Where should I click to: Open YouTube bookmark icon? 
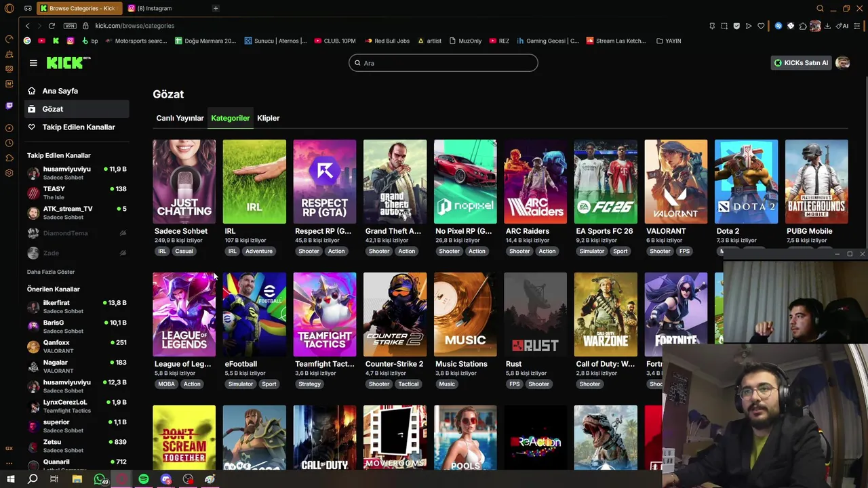click(x=41, y=41)
